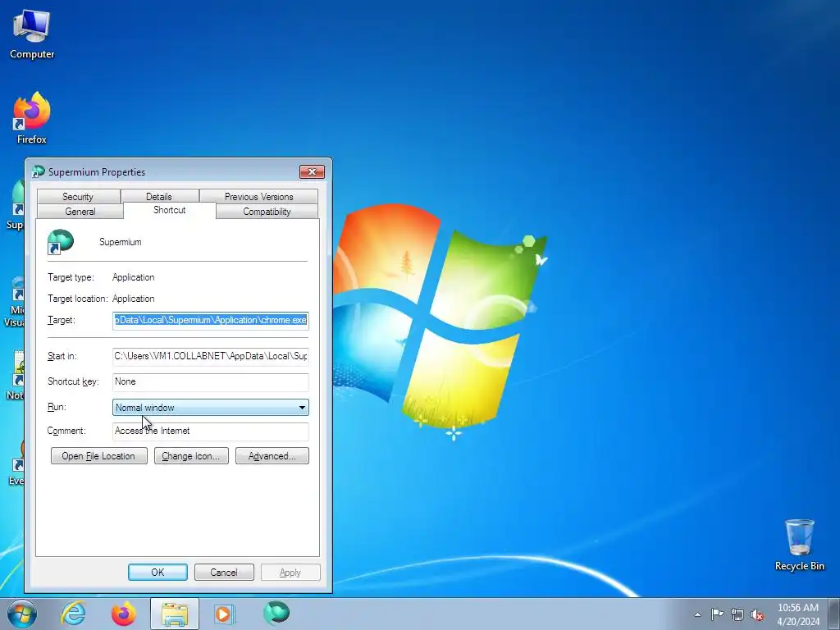The image size is (840, 630).
Task: Click the Supermium name label
Action: [121, 242]
